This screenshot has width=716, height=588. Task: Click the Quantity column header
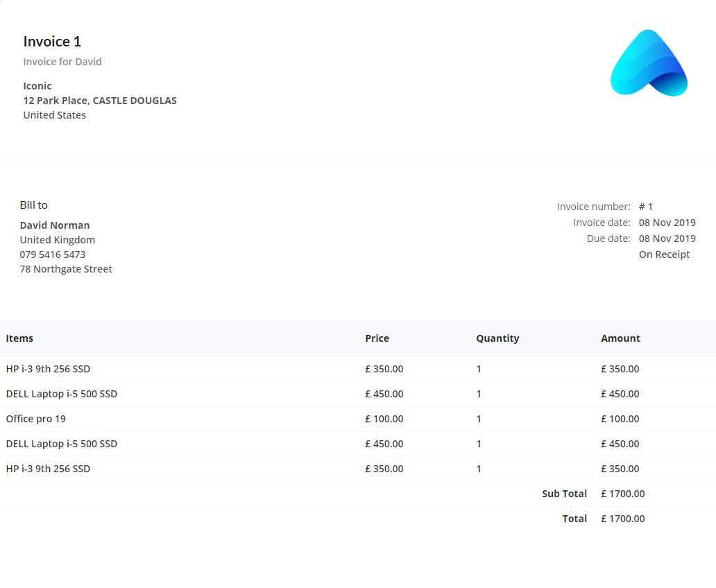(x=497, y=338)
